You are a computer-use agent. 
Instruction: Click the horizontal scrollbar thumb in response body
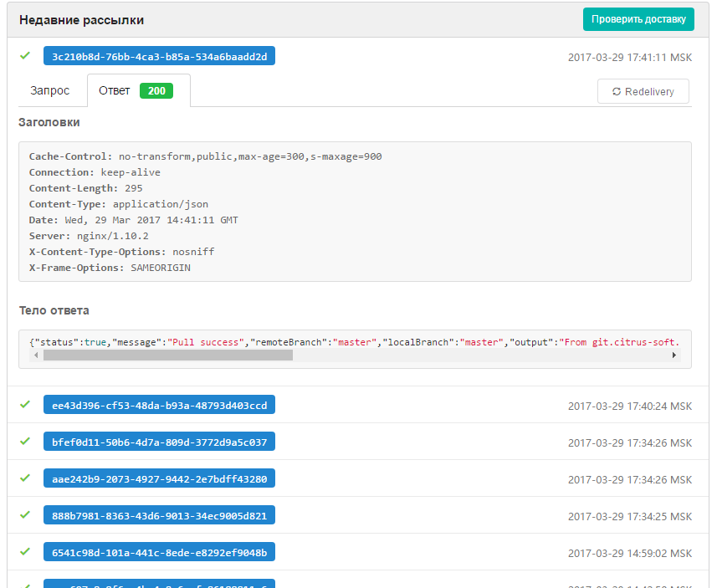[x=168, y=355]
